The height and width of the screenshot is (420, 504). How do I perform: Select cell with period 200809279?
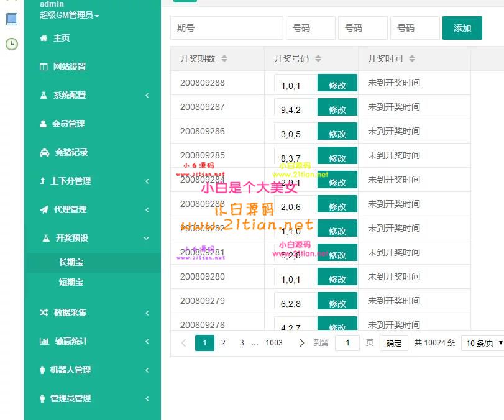point(218,301)
